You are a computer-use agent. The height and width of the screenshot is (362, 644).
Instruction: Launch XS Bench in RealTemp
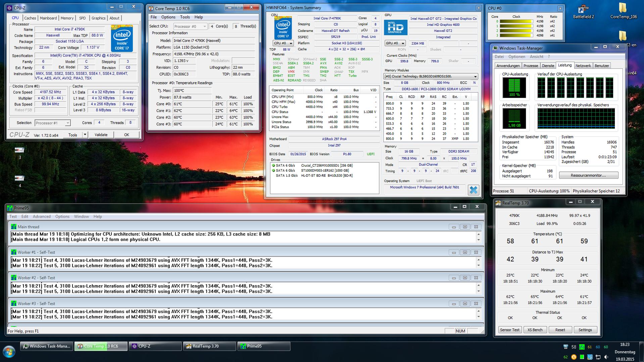coord(535,330)
